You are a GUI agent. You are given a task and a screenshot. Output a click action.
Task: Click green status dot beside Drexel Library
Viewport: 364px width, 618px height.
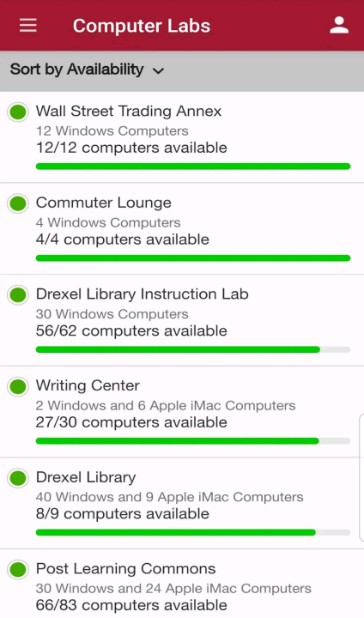tap(18, 478)
